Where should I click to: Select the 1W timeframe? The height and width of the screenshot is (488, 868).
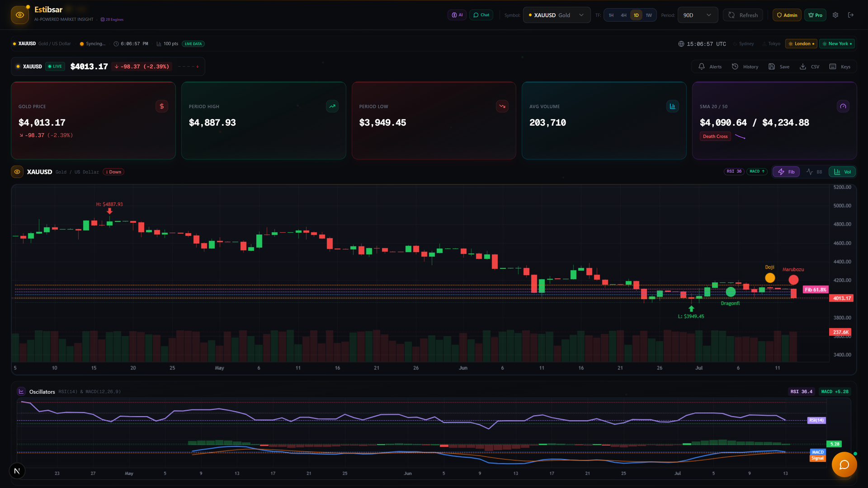[649, 15]
